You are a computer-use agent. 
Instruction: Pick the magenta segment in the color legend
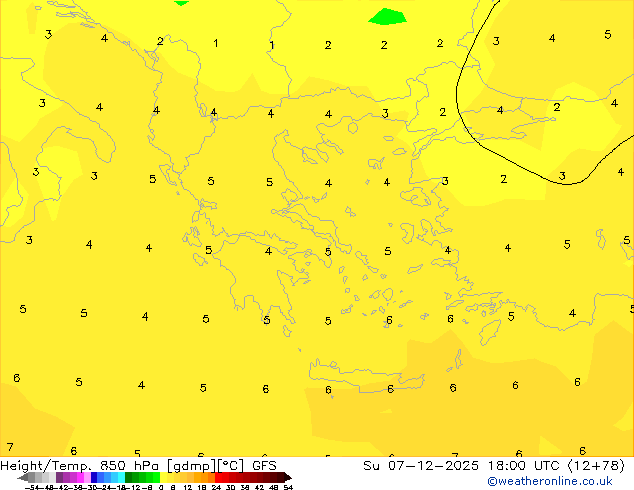pyautogui.click(x=72, y=477)
